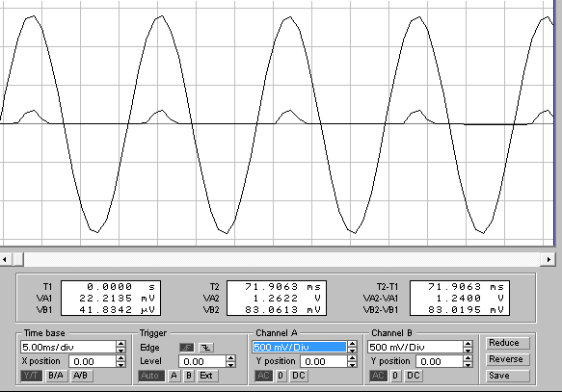Select rising edge trigger icon

pyautogui.click(x=187, y=348)
